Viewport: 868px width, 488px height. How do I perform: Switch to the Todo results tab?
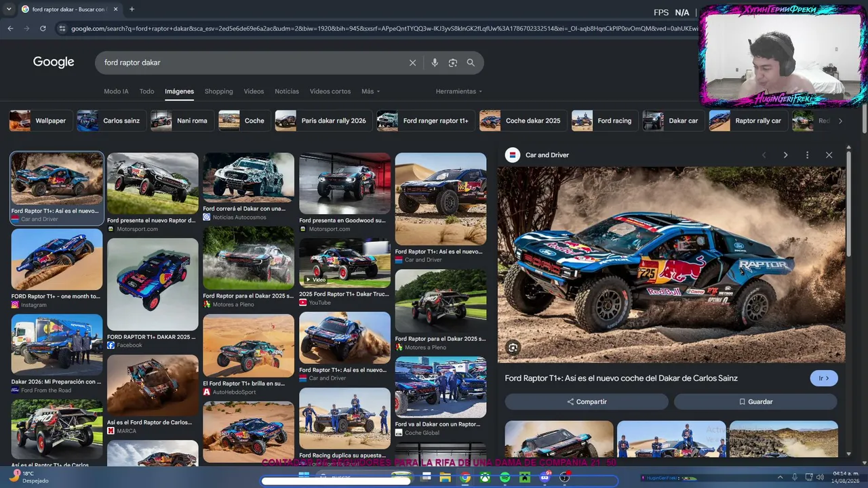pyautogui.click(x=146, y=91)
